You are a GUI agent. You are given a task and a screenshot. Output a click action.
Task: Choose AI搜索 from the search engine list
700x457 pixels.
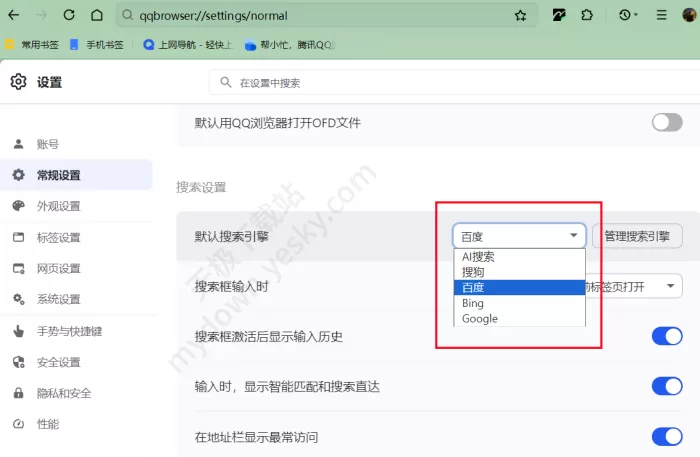point(519,257)
